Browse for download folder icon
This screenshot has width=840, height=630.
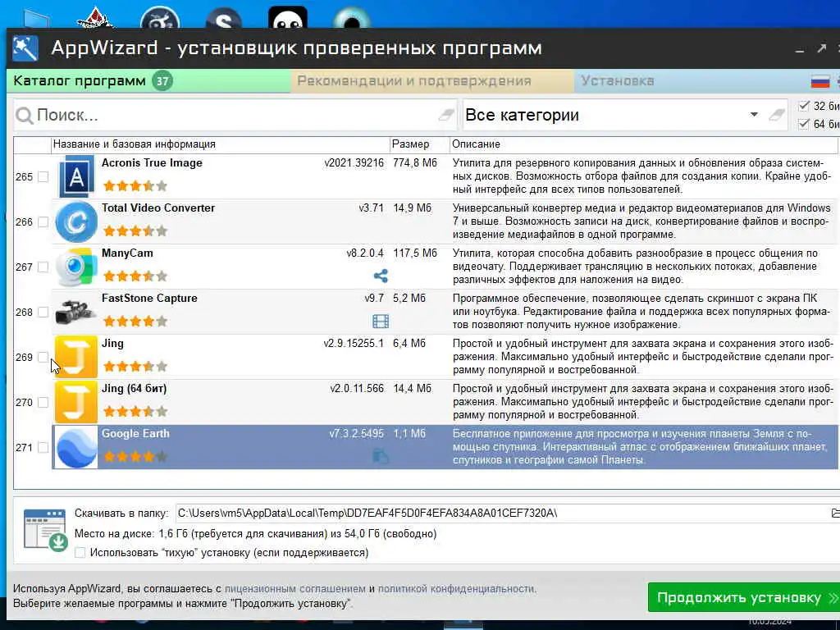coord(834,514)
